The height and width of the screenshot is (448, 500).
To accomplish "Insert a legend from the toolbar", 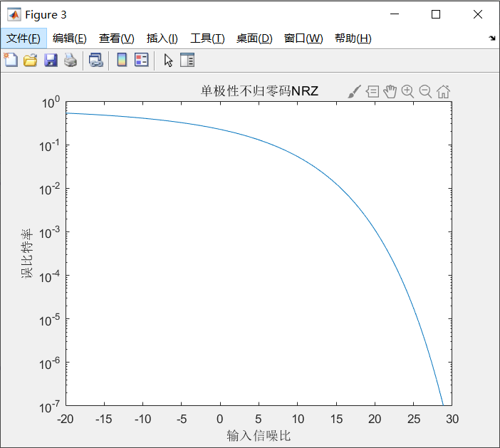I will coord(142,60).
